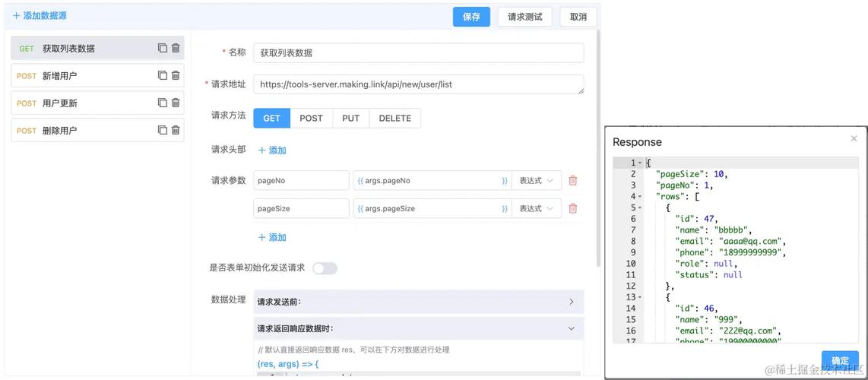868x380 pixels.
Task: Click the (res, args) => { code line
Action: [x=288, y=364]
